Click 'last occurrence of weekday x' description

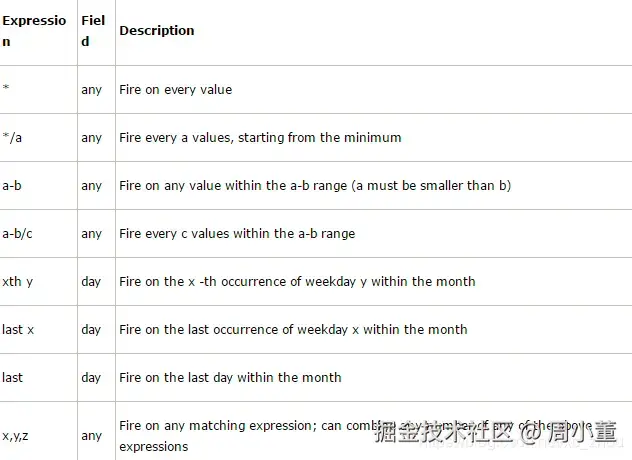pos(293,330)
